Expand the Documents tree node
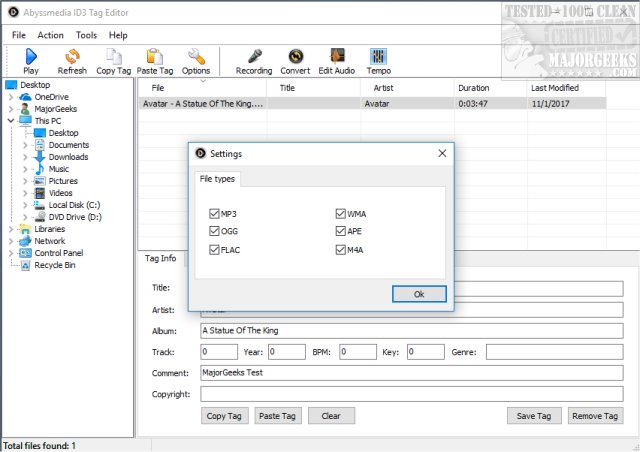The width and height of the screenshot is (640, 452). point(25,145)
